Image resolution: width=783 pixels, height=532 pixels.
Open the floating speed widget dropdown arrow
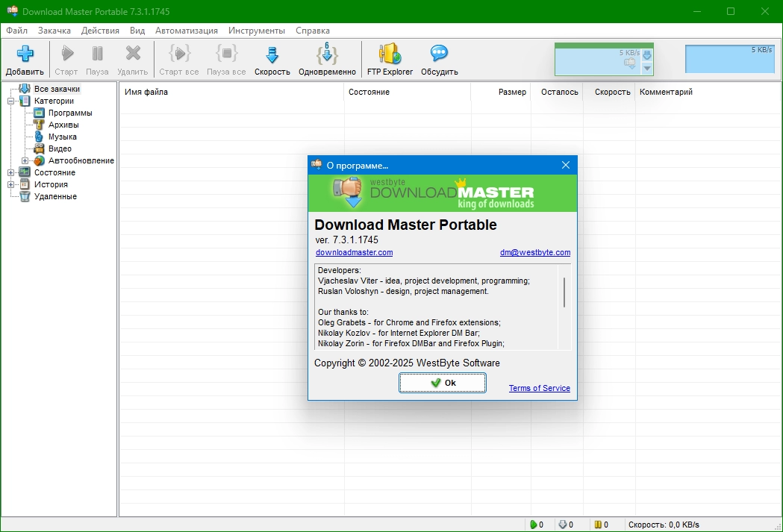[x=647, y=69]
